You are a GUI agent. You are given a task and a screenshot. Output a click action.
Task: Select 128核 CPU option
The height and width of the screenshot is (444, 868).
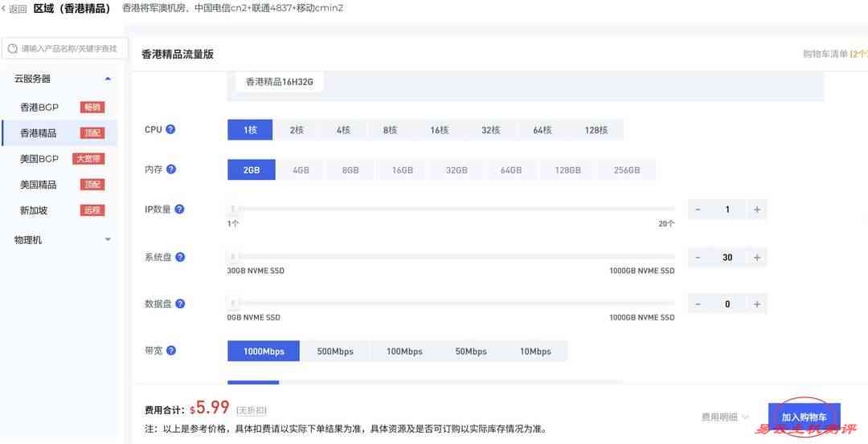pyautogui.click(x=596, y=130)
